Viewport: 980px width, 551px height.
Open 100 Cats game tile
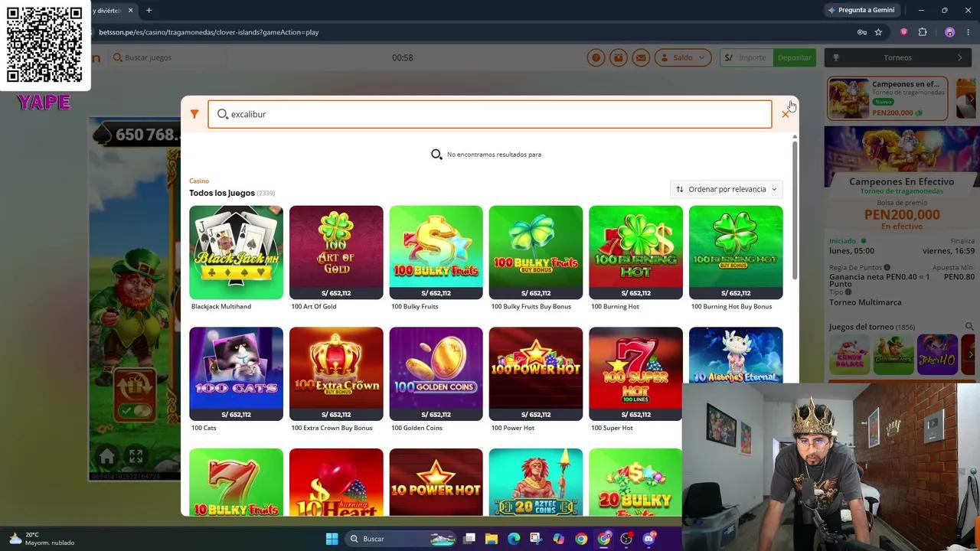point(236,373)
